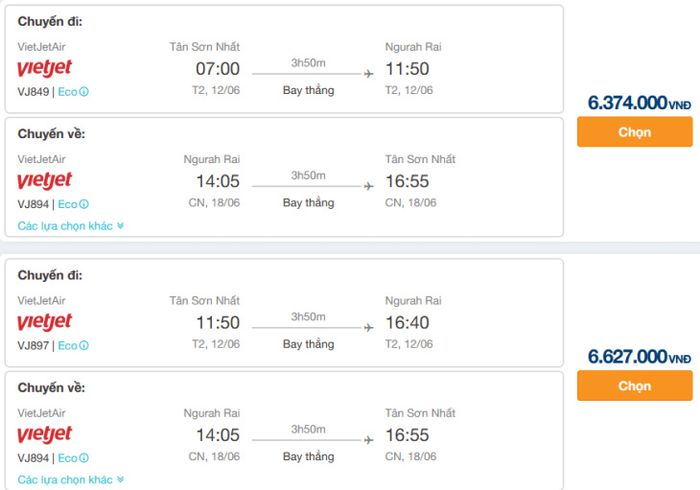This screenshot has width=700, height=490.
Task: Choose the 6.374.000 VND fare with Chọn
Action: pyautogui.click(x=634, y=132)
